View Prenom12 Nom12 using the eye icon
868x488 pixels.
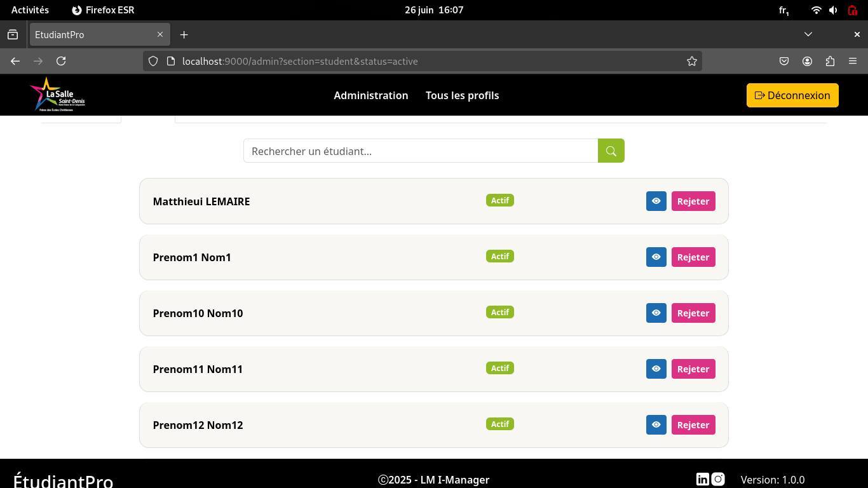click(656, 425)
